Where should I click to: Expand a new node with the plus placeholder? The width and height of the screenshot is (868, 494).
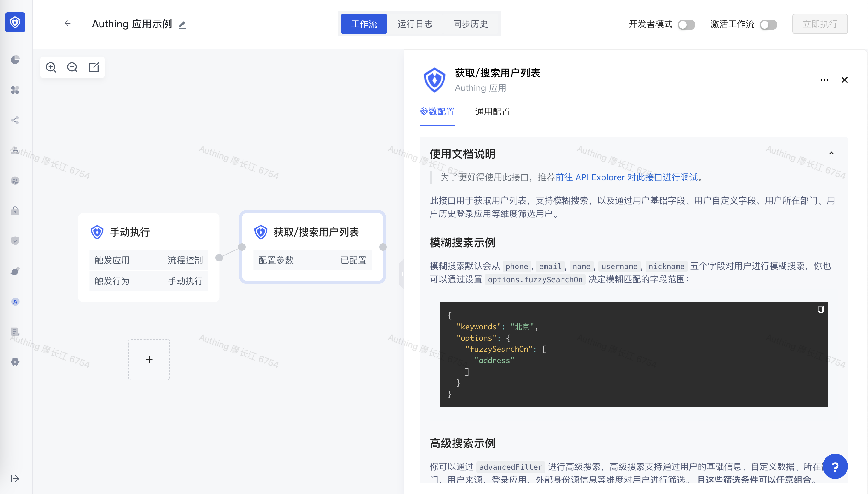tap(149, 359)
